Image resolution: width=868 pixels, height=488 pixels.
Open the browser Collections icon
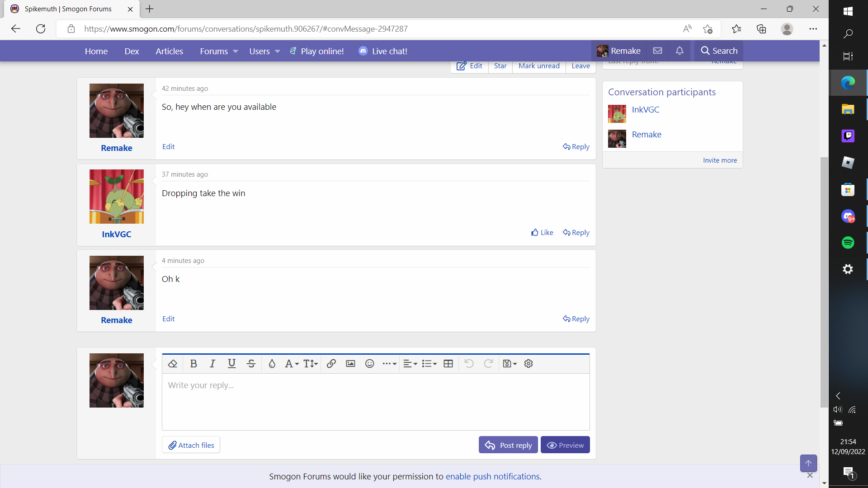point(761,29)
